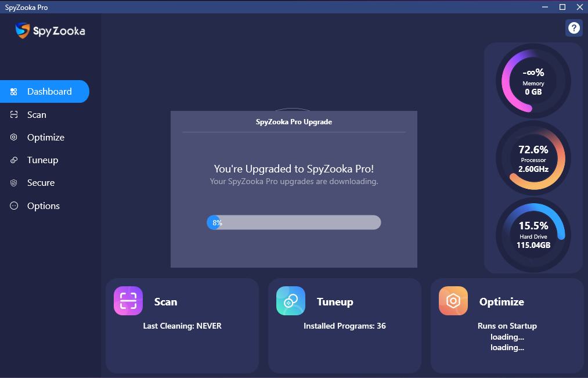Open the Scan section from the sidebar
The width and height of the screenshot is (588, 378).
[37, 115]
